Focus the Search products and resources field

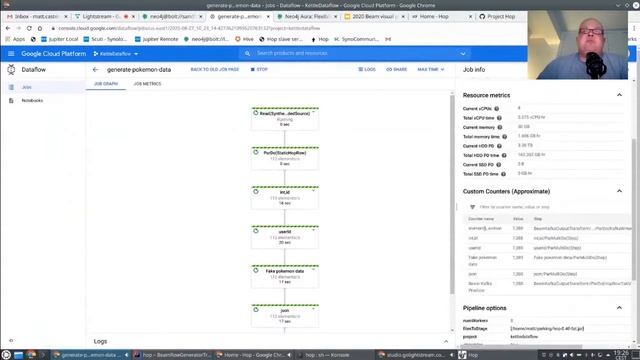(x=355, y=53)
